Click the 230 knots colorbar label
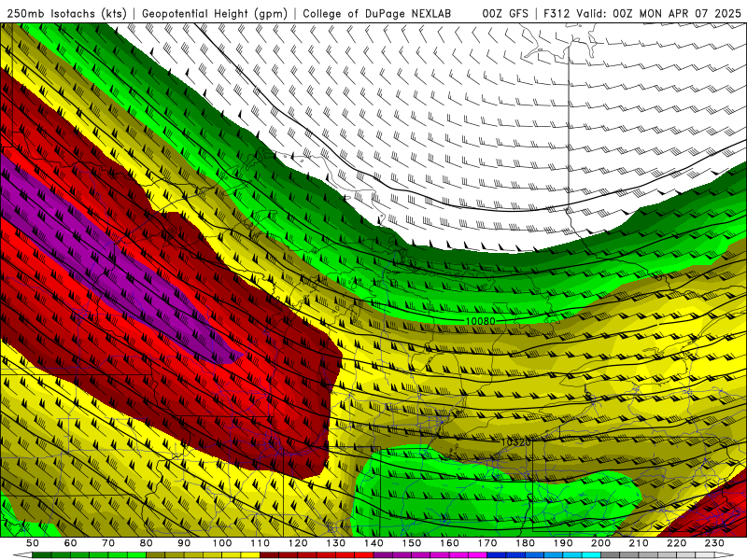 pos(714,542)
